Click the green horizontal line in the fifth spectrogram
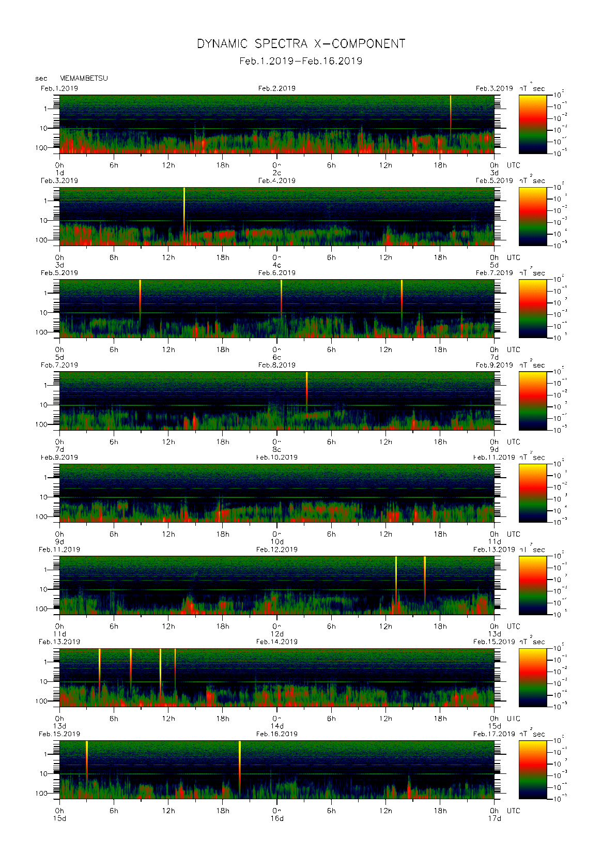The width and height of the screenshot is (602, 868). click(x=276, y=497)
